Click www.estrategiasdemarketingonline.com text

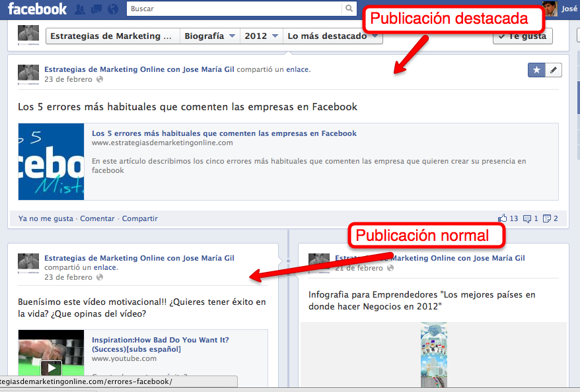coord(163,143)
